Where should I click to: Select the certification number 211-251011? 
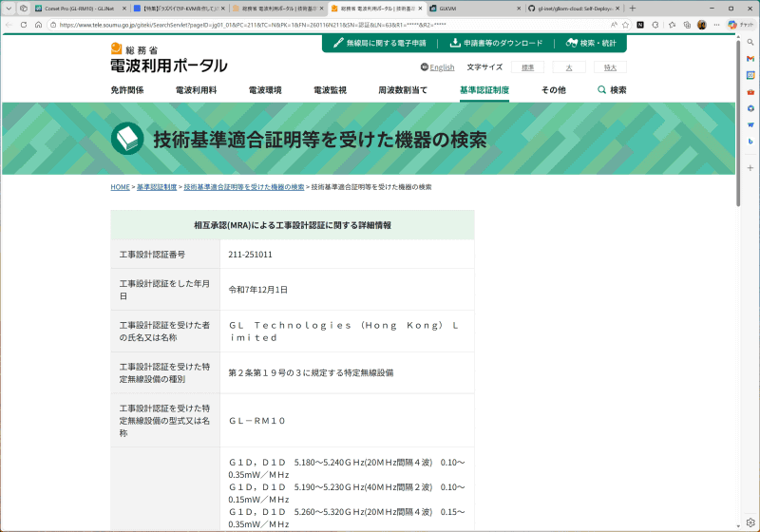(x=250, y=255)
